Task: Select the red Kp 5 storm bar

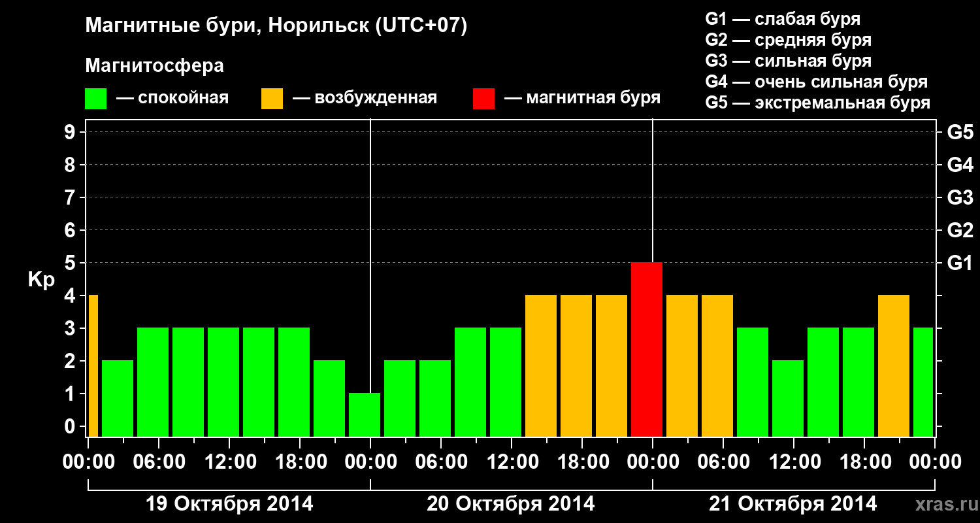Action: pos(647,350)
